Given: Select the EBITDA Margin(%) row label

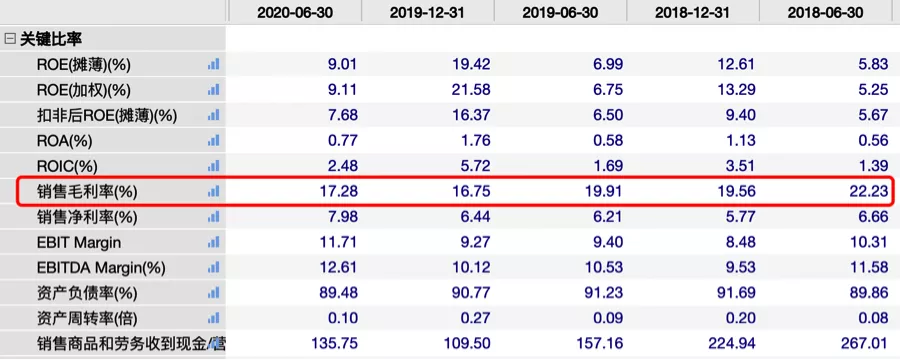Looking at the screenshot, I should [x=101, y=268].
